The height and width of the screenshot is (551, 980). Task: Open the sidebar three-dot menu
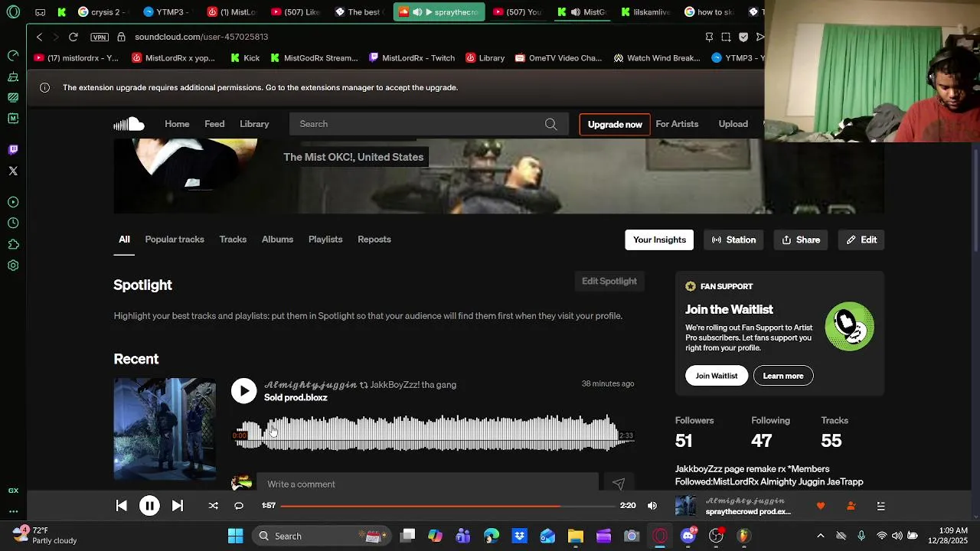click(x=13, y=510)
